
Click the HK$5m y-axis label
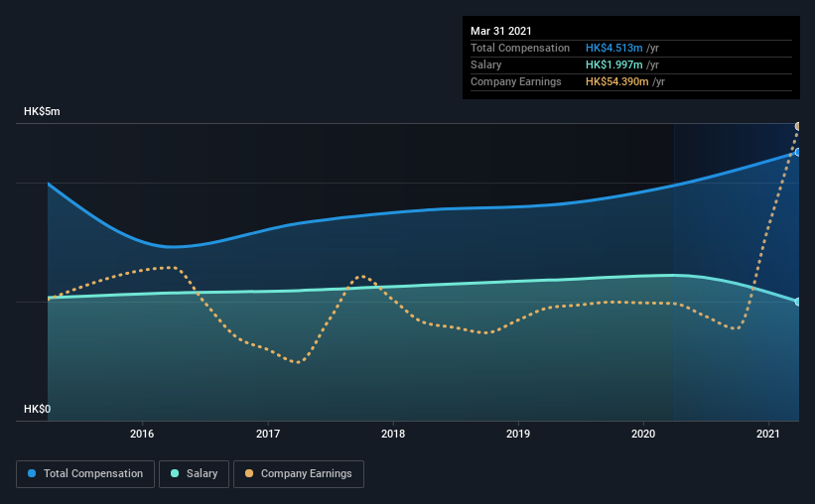[42, 112]
